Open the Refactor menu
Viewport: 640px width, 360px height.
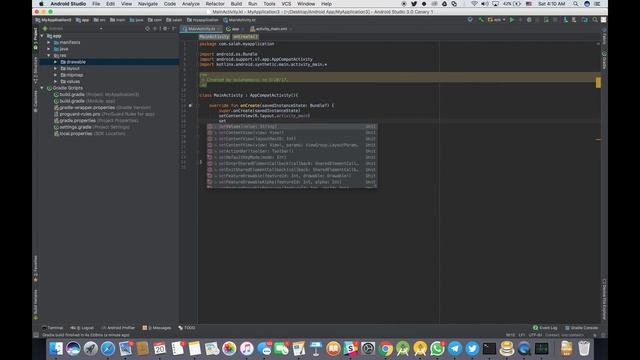tap(215, 4)
